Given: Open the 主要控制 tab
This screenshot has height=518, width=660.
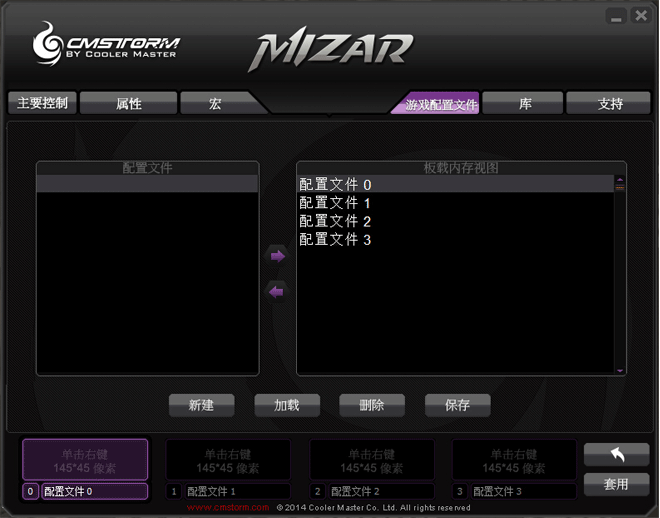Looking at the screenshot, I should tap(42, 103).
